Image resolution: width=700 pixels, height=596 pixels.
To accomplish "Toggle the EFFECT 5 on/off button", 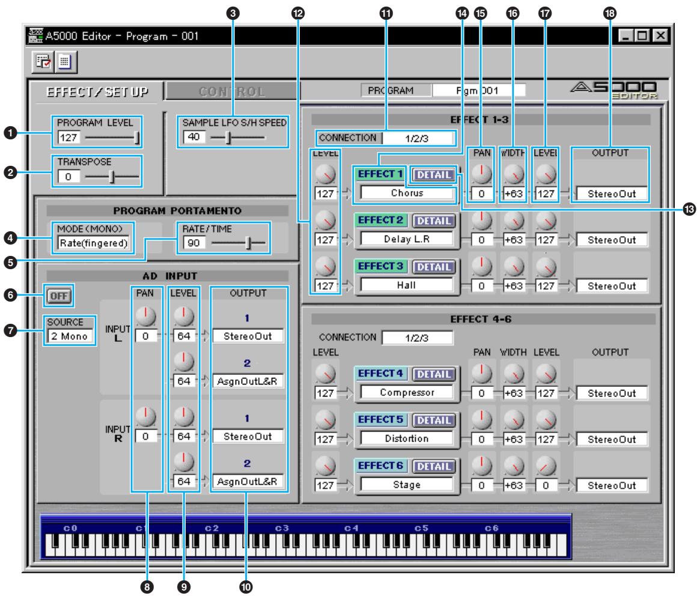I will (380, 419).
